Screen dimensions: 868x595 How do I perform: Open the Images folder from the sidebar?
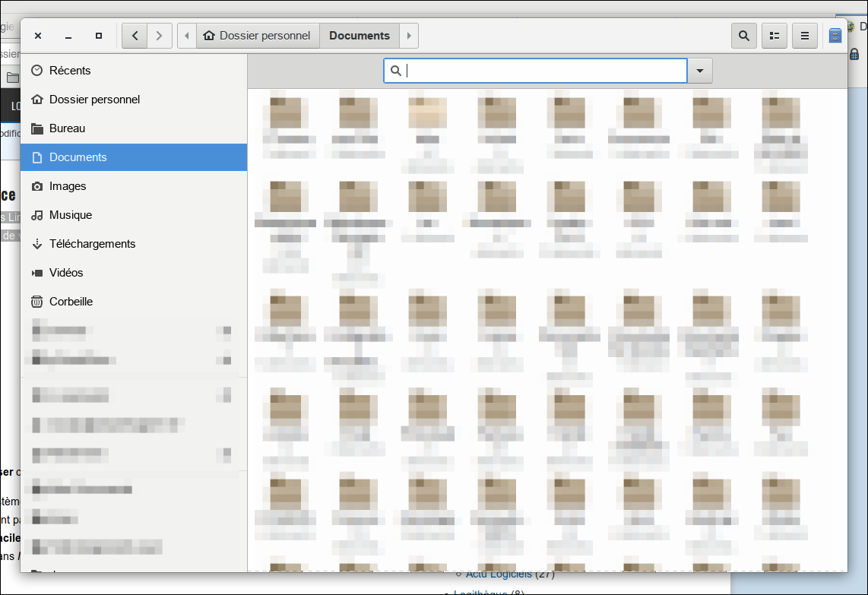click(68, 186)
